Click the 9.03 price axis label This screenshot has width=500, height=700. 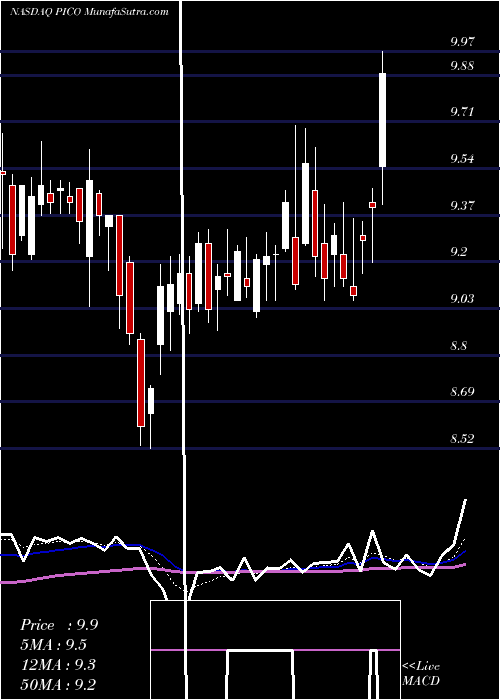(x=462, y=298)
